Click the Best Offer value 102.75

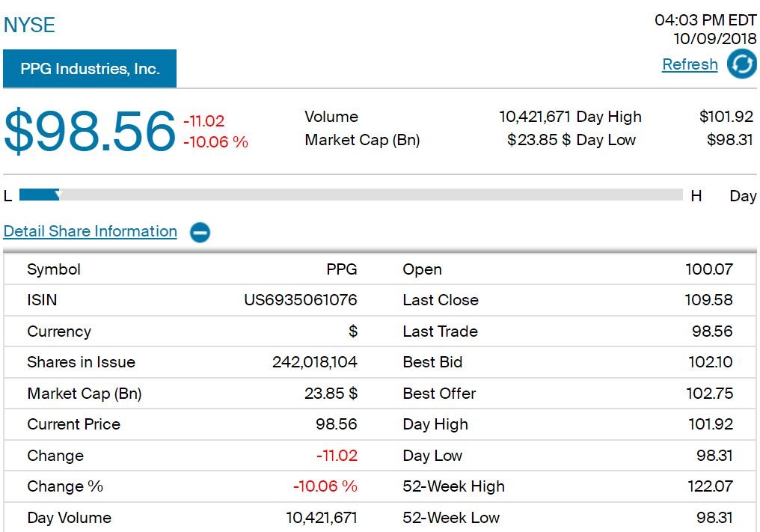709,394
